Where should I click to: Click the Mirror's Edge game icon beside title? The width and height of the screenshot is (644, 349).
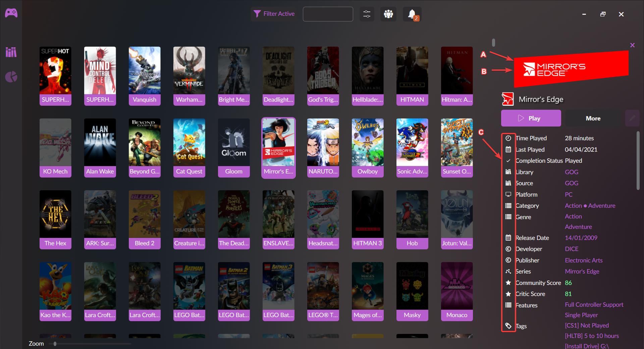pyautogui.click(x=507, y=99)
